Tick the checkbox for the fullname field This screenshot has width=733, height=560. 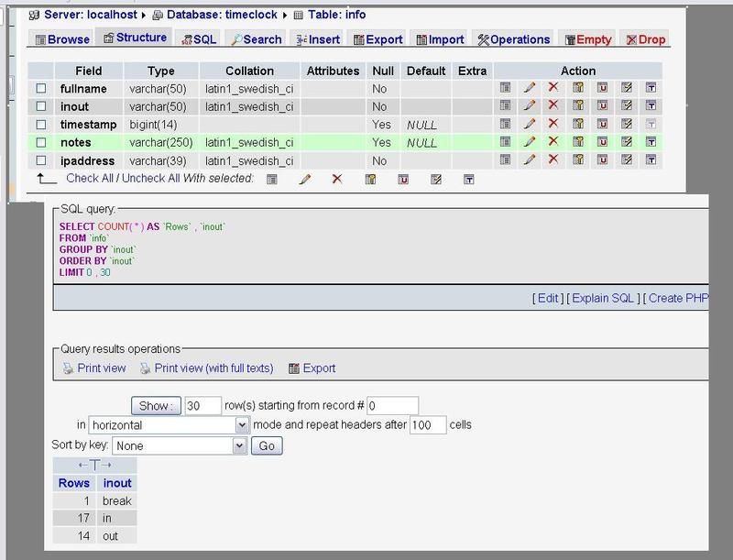(41, 89)
